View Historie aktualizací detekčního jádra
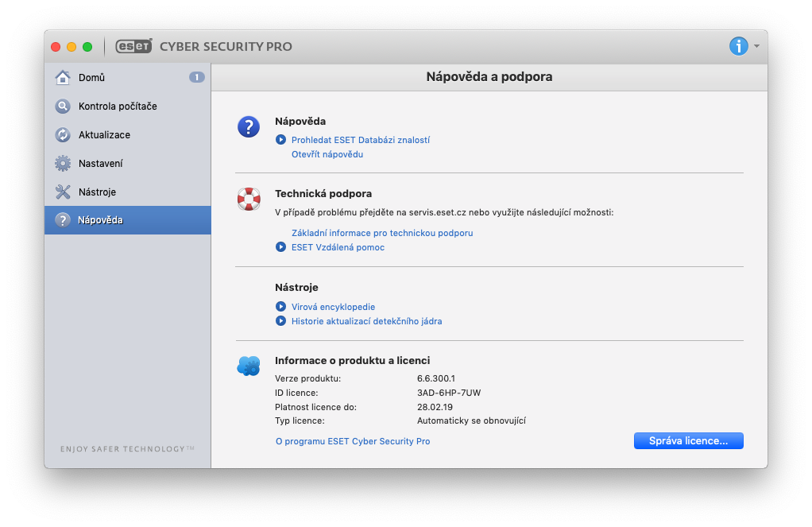 click(366, 321)
